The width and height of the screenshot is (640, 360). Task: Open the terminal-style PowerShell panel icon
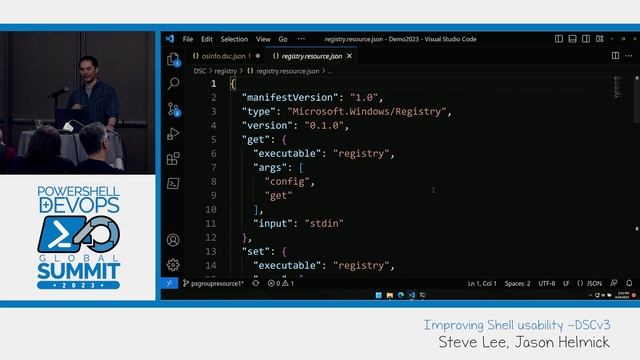coord(173,183)
